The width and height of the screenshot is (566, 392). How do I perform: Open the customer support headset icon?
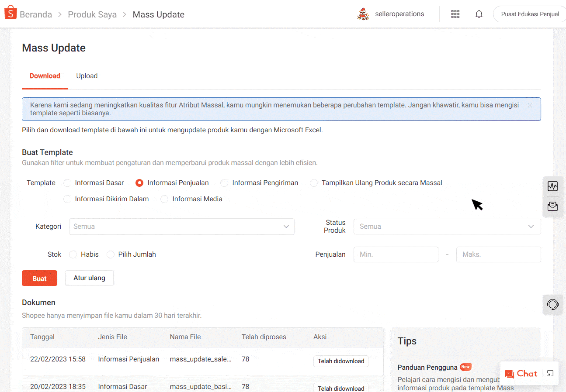pos(552,304)
